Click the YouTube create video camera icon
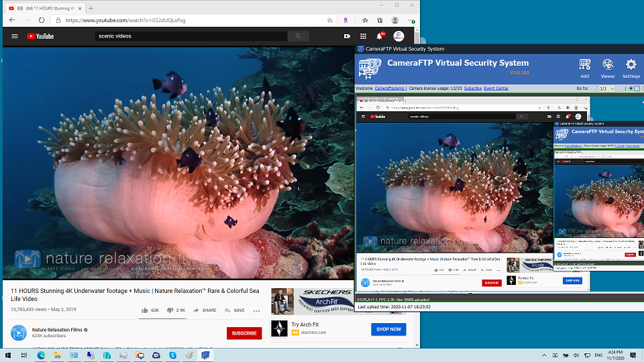644x362 pixels. pos(347,36)
